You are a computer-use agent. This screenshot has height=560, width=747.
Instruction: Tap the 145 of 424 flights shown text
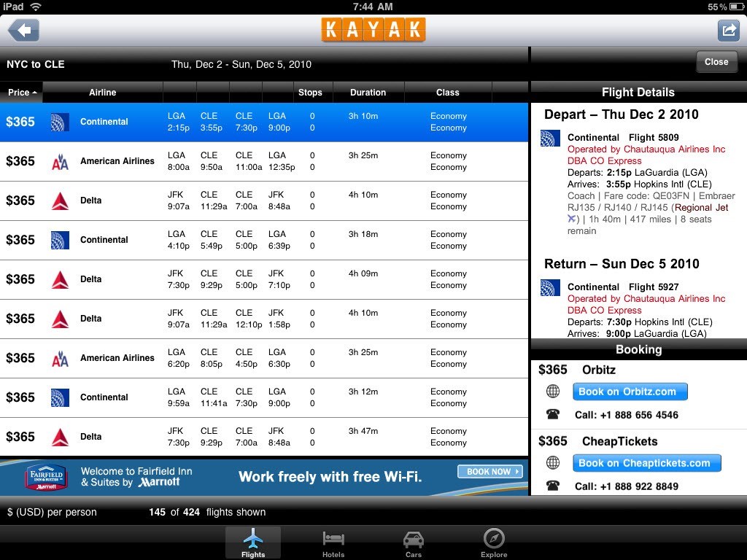pos(207,513)
